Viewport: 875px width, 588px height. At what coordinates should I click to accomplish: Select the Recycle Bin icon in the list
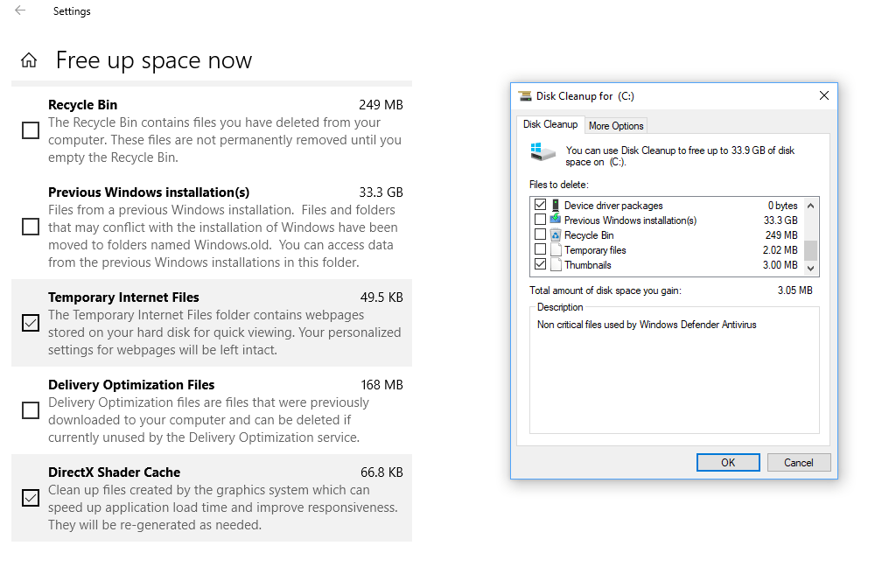coord(556,234)
